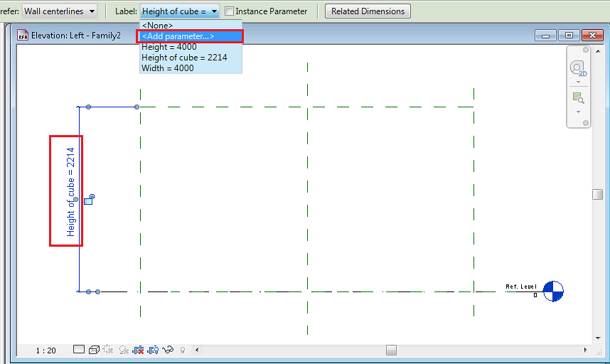This screenshot has width=610, height=364.
Task: Open the 2D Steering Wheel navigation tool
Action: [x=578, y=68]
